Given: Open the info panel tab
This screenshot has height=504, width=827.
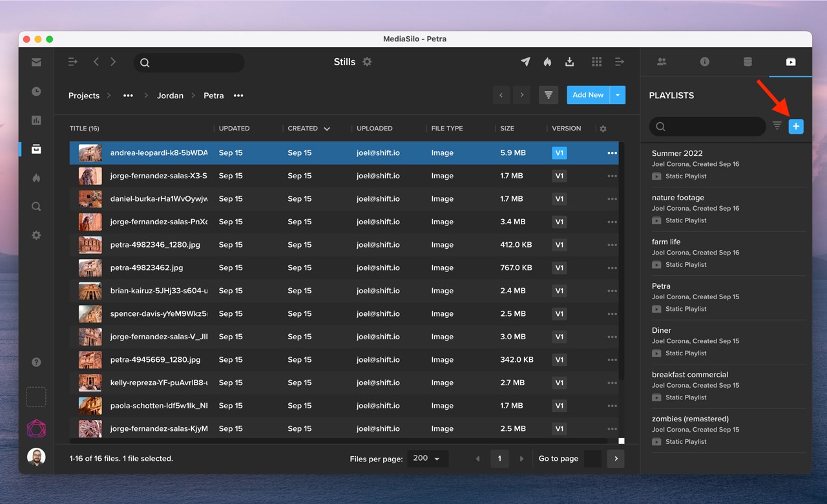Looking at the screenshot, I should click(704, 62).
